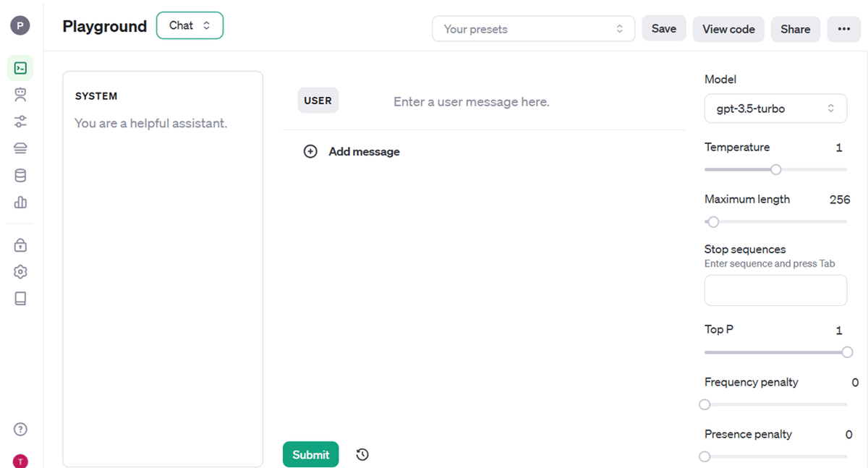The height and width of the screenshot is (468, 868).
Task: Click the Help question mark icon
Action: tap(20, 430)
